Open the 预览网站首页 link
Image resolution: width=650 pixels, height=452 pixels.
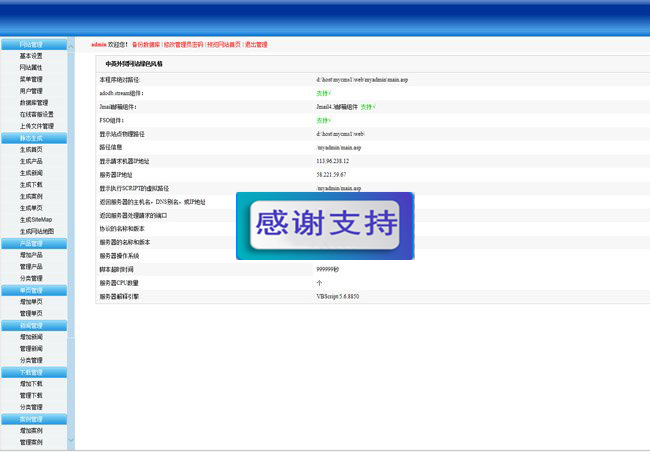pos(224,44)
